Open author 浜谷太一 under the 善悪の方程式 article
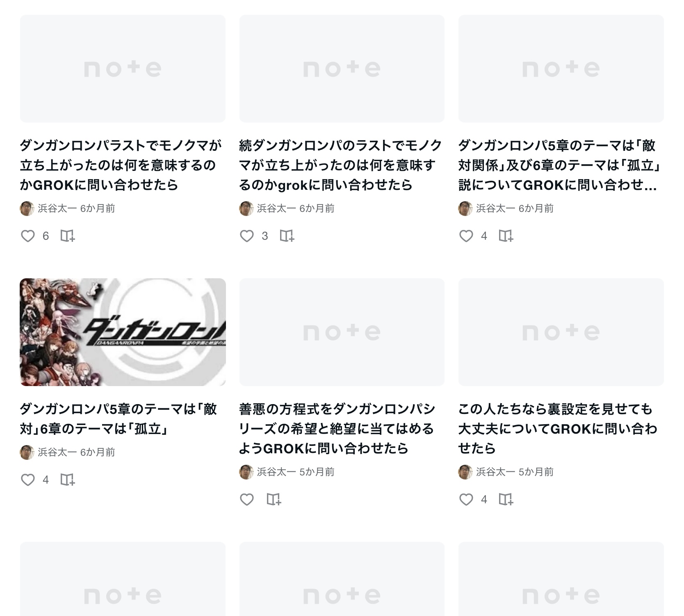This screenshot has width=684, height=616. coord(276,472)
